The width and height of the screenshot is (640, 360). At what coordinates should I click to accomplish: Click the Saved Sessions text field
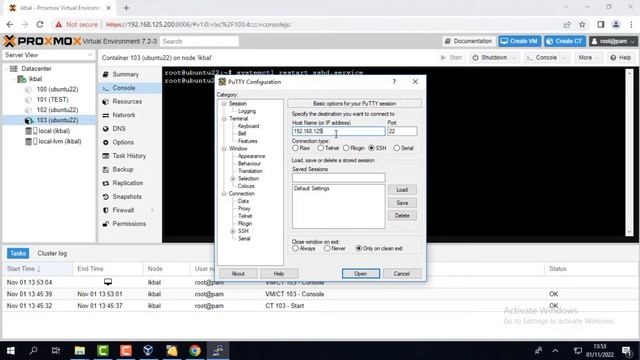(338, 178)
